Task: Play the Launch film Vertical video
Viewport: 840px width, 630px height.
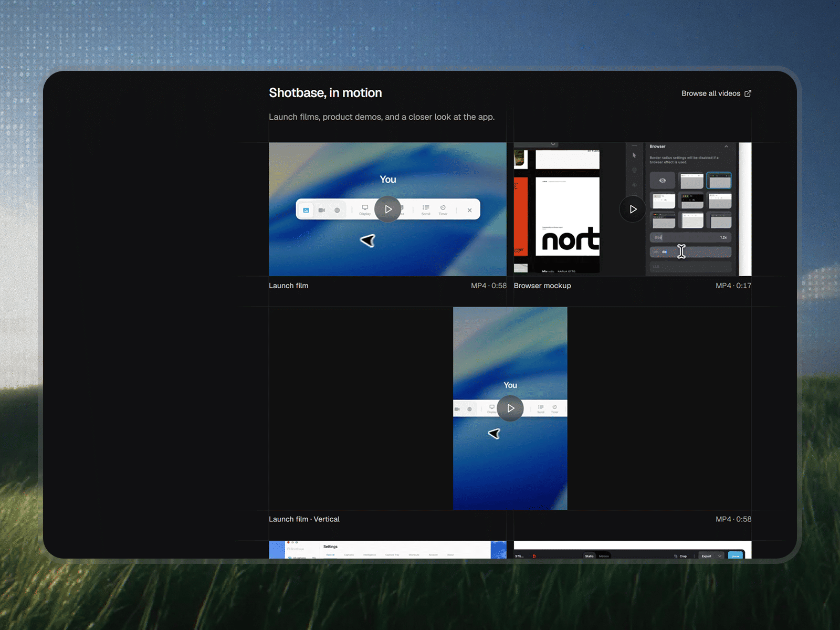Action: click(x=510, y=408)
